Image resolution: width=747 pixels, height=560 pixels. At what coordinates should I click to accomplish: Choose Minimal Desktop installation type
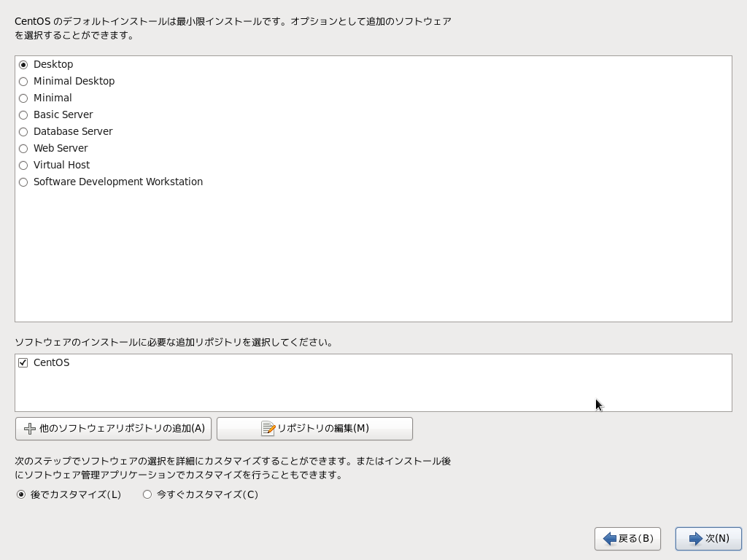[23, 82]
